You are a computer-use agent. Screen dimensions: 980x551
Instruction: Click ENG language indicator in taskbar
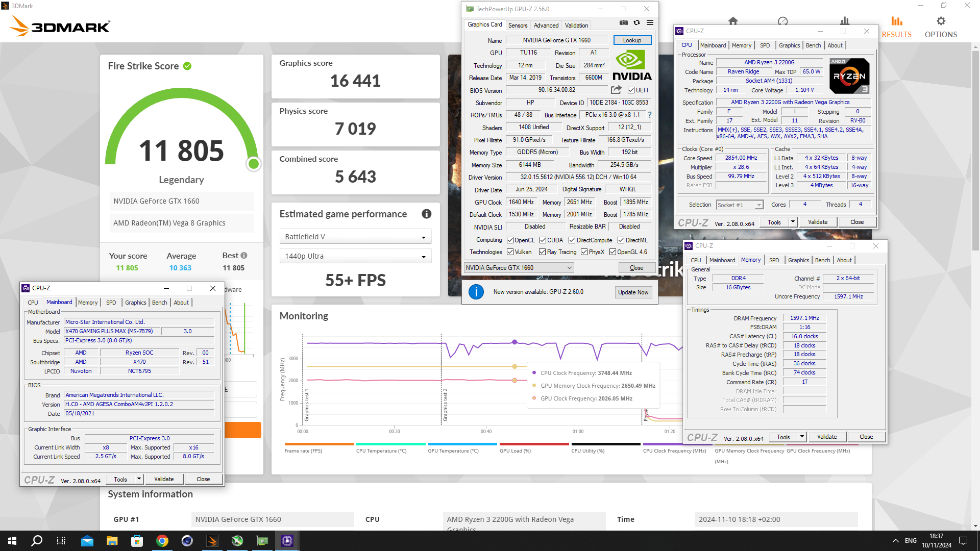point(911,541)
